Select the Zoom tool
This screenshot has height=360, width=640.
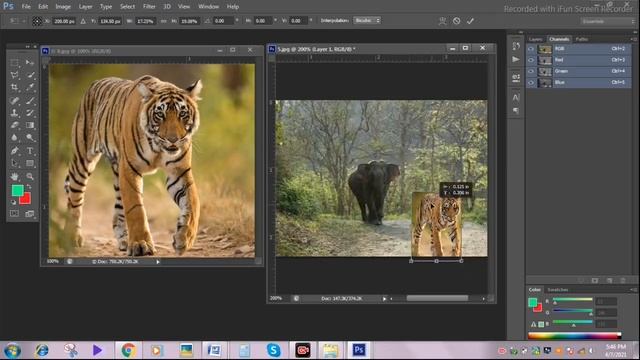(x=30, y=176)
